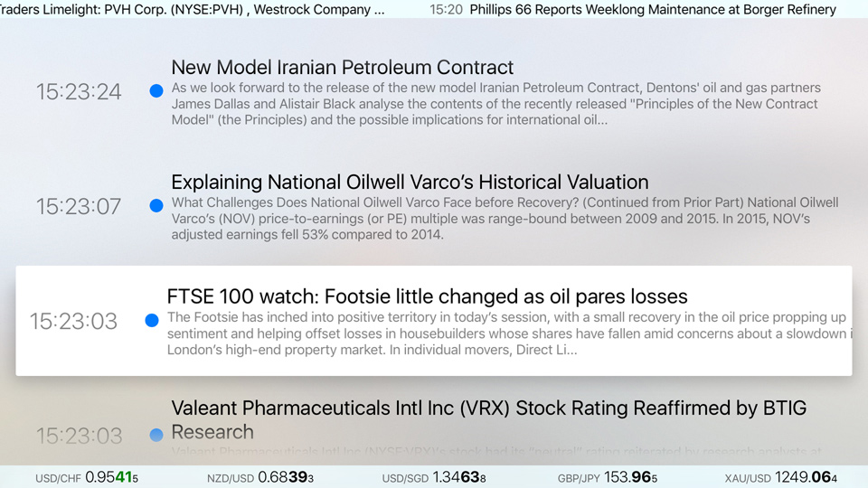868x488 pixels.
Task: Select the USD/CHF 0.95415 ticker quote
Action: pos(87,477)
